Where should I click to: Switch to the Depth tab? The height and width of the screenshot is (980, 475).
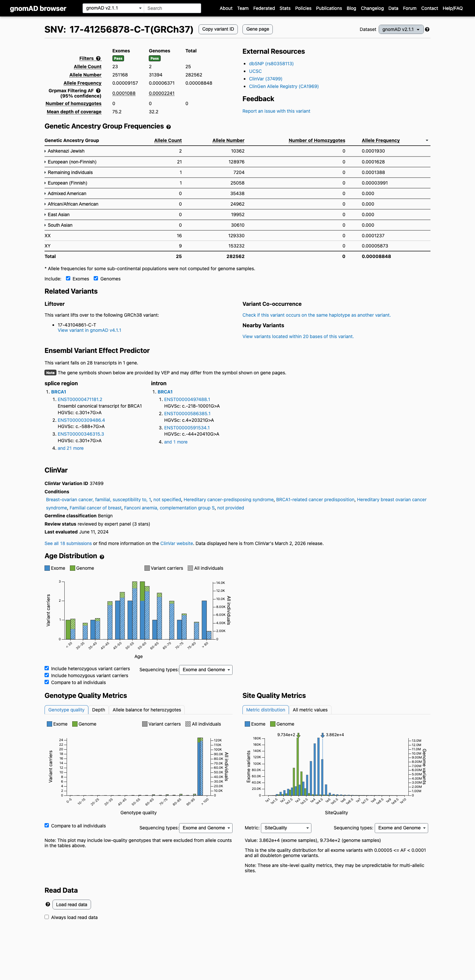click(99, 710)
